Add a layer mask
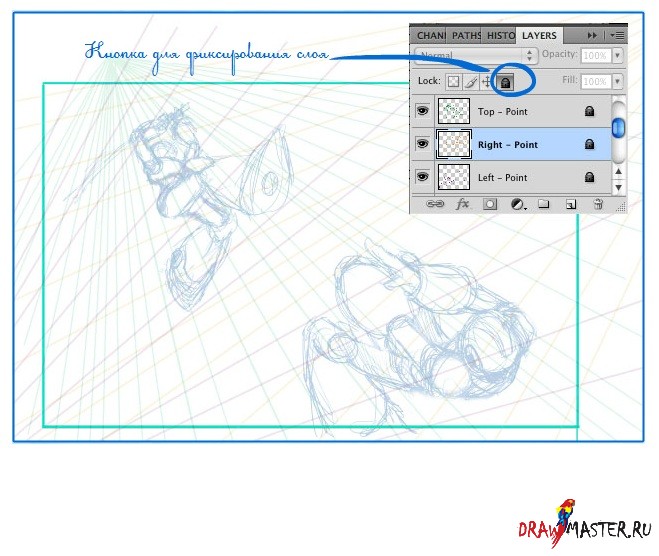 [490, 205]
